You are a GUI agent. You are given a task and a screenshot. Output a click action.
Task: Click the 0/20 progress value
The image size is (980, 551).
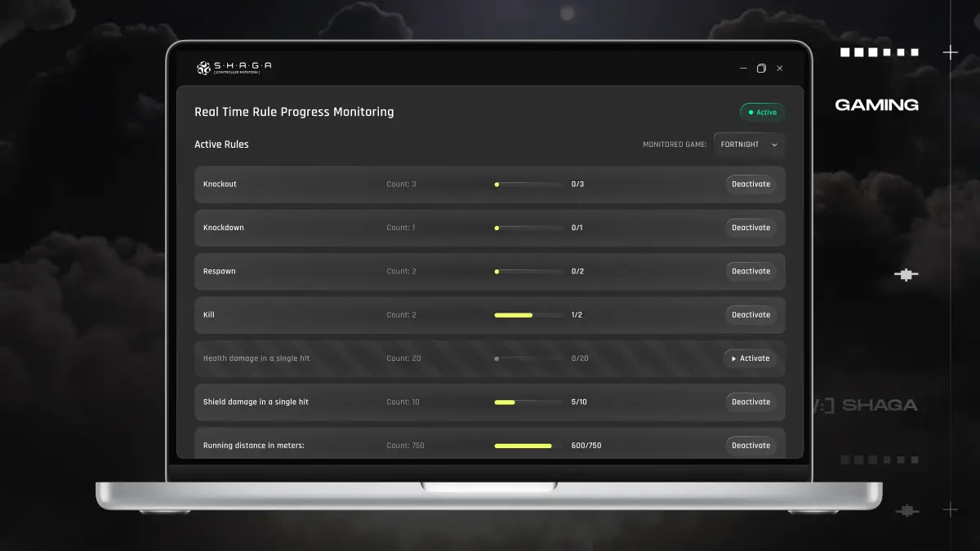[x=580, y=358]
